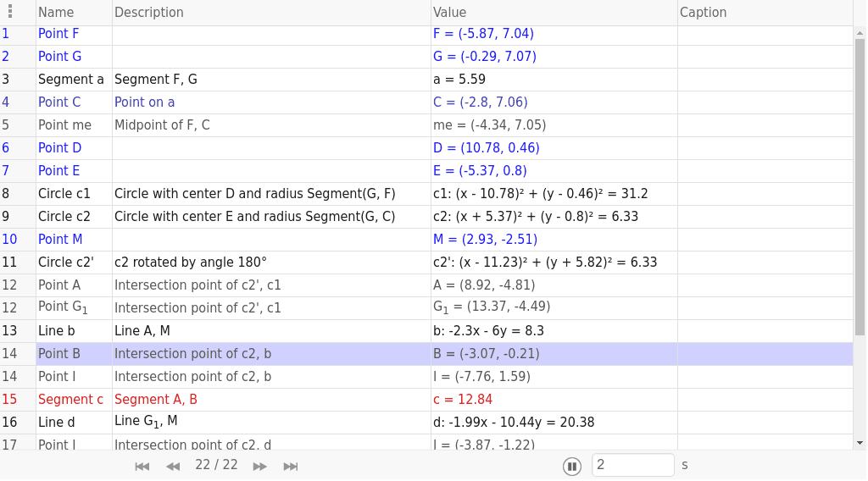The width and height of the screenshot is (868, 481).
Task: Select the Point E row name
Action: point(58,171)
